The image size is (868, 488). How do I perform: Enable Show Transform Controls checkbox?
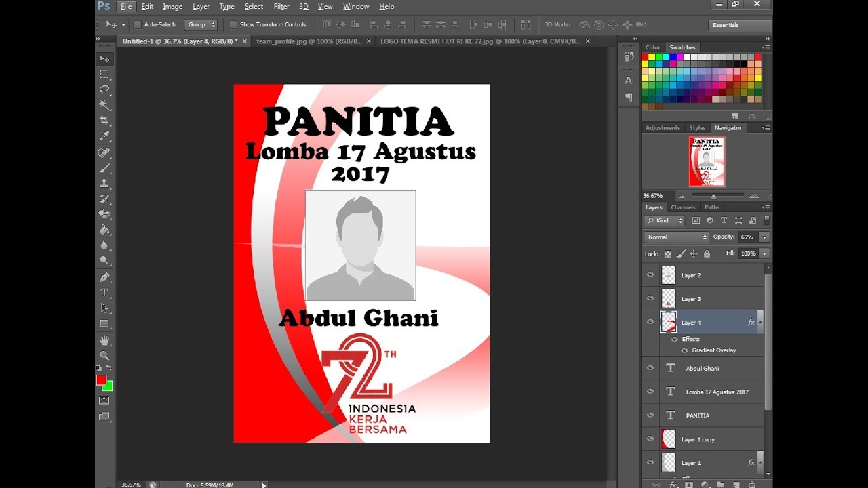pos(233,24)
